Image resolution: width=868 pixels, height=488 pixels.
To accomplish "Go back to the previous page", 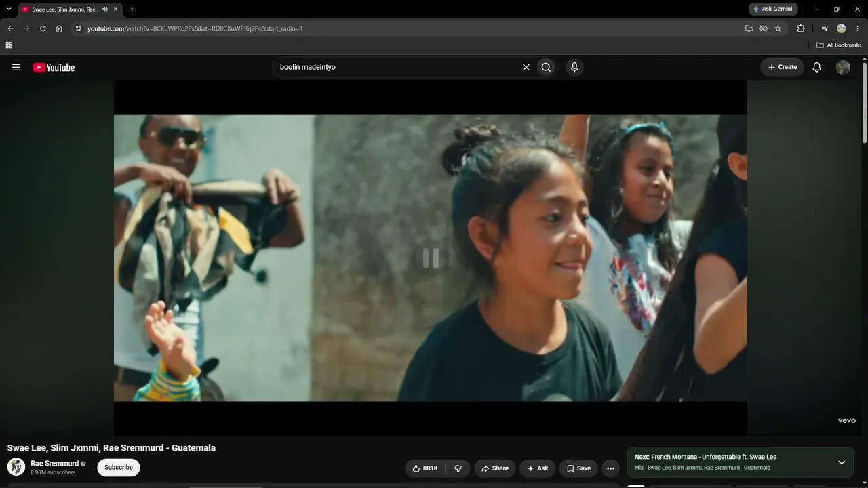I will (10, 28).
